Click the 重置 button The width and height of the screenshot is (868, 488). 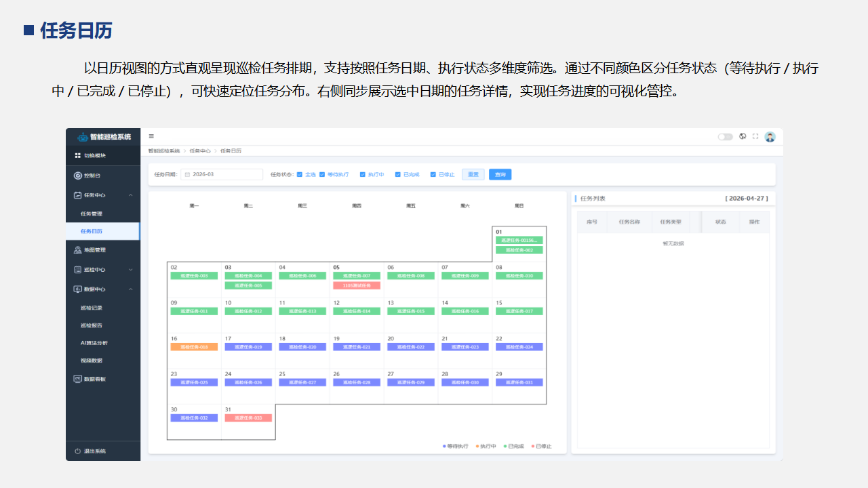point(473,174)
